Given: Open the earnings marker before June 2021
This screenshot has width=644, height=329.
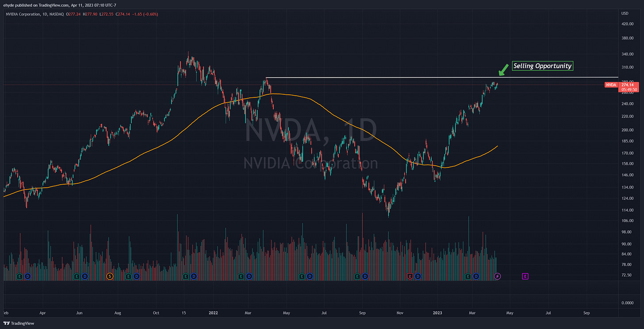Looking at the screenshot, I should pos(77,276).
